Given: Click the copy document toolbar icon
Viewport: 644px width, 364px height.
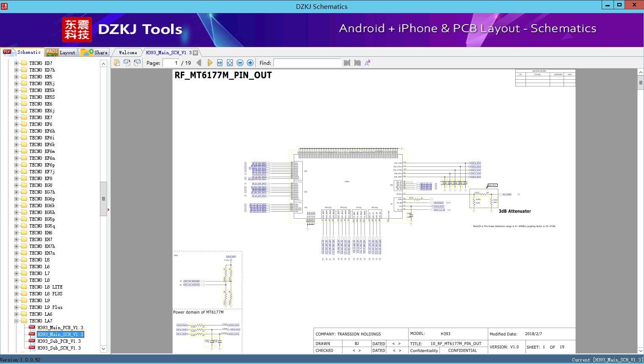Looking at the screenshot, I should 117,63.
